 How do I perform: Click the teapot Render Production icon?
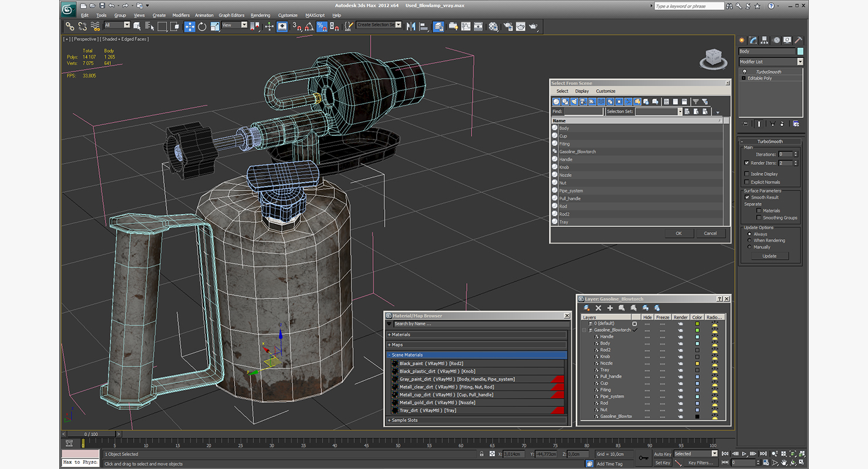pos(533,26)
